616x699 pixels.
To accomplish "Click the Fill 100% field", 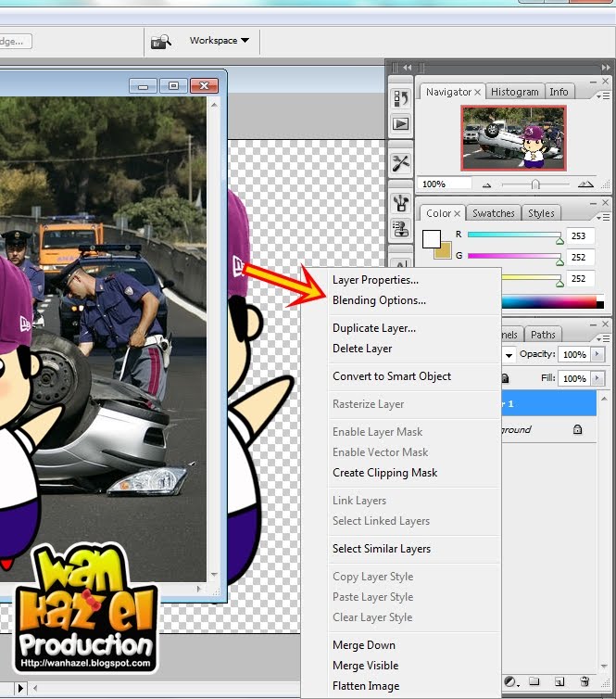I will point(574,379).
